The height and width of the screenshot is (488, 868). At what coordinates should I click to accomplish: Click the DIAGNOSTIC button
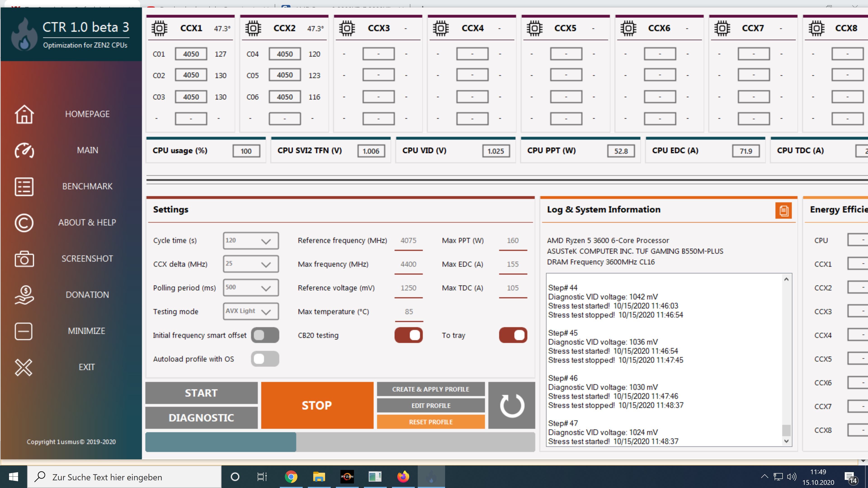pyautogui.click(x=201, y=418)
